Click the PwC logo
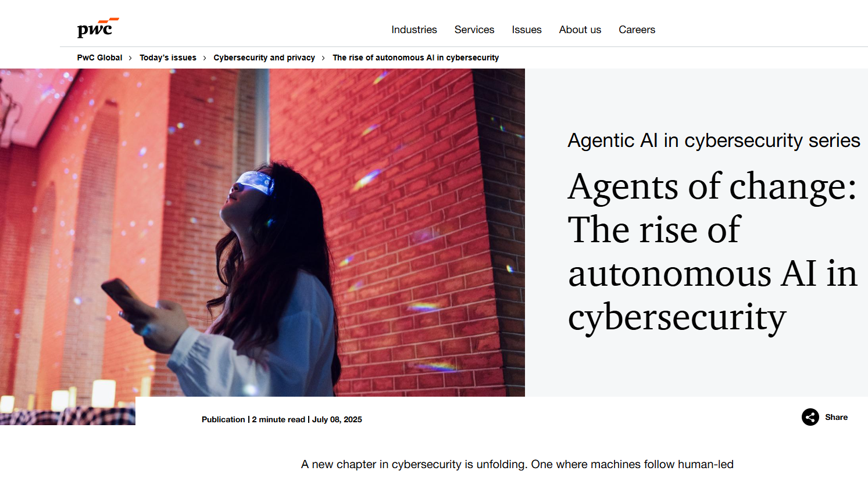The height and width of the screenshot is (478, 868). point(98,28)
